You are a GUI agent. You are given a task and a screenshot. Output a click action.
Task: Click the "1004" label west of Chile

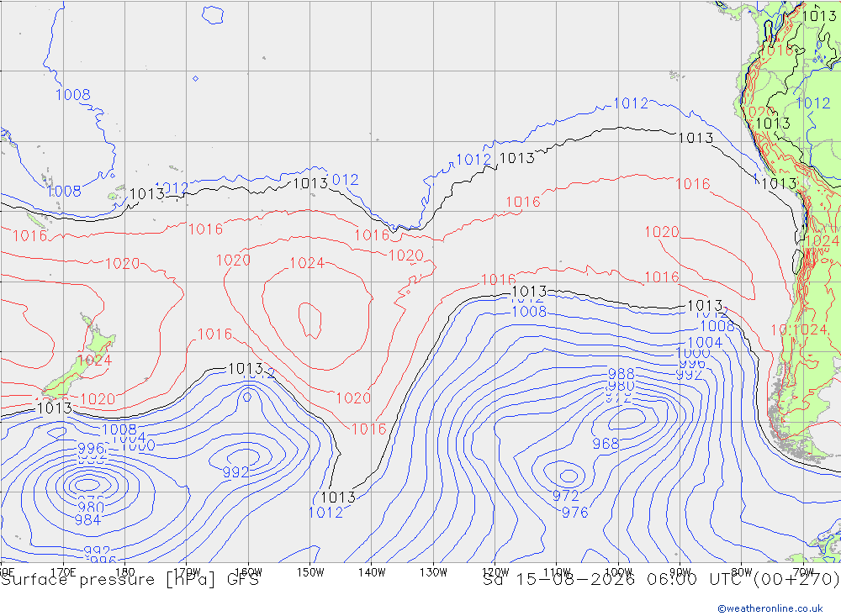coord(705,343)
